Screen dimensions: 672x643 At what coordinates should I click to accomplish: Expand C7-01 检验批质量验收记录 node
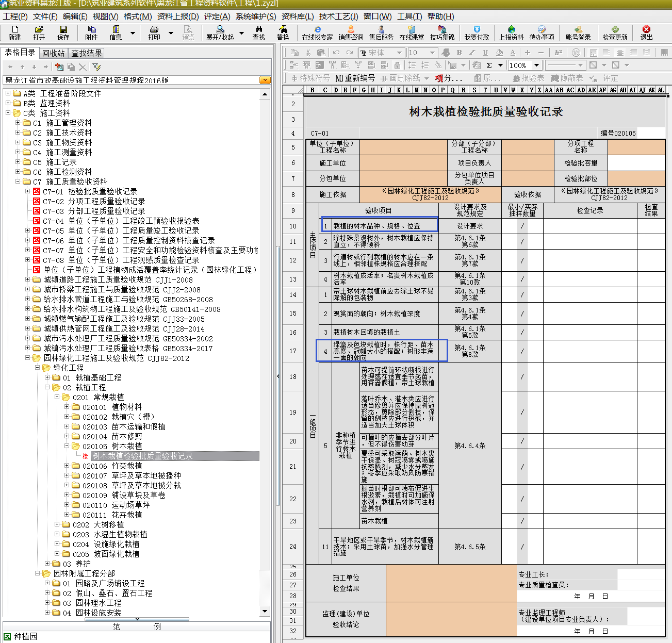27,191
